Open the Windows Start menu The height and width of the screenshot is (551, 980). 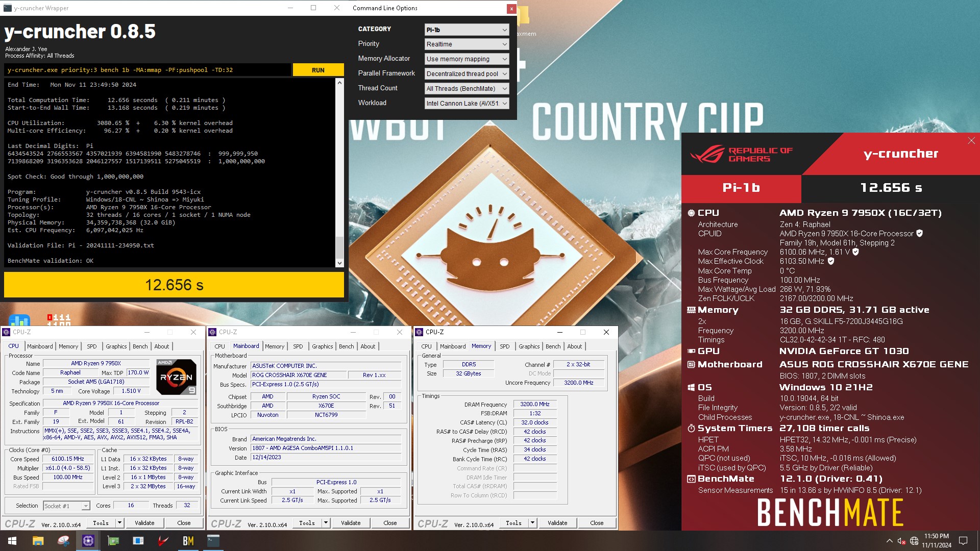click(x=12, y=541)
